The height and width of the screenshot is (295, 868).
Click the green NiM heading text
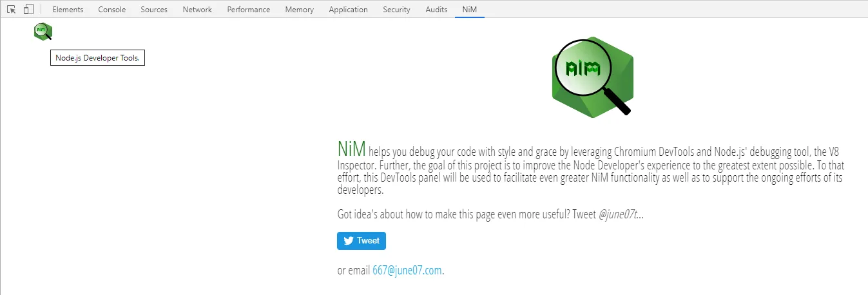pos(351,148)
